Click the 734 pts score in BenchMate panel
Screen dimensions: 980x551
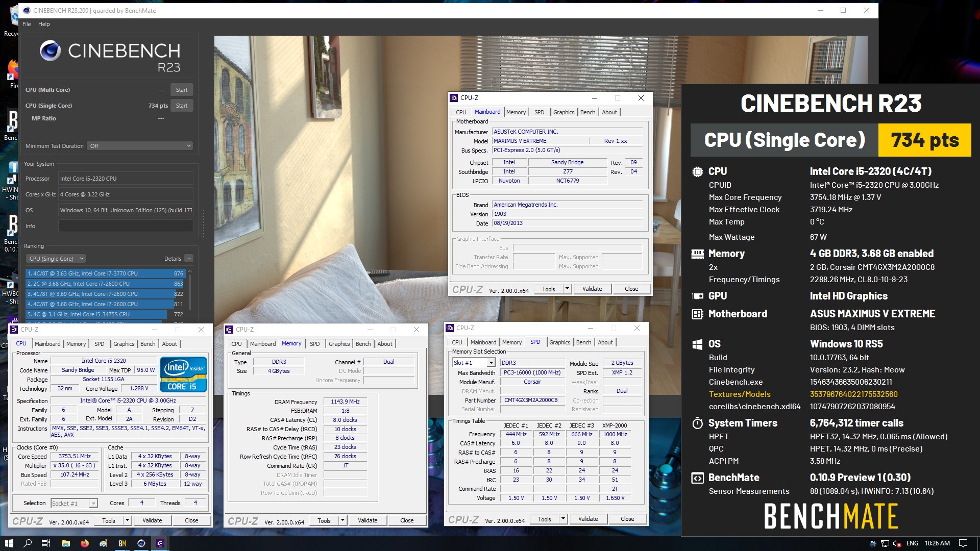tap(924, 140)
